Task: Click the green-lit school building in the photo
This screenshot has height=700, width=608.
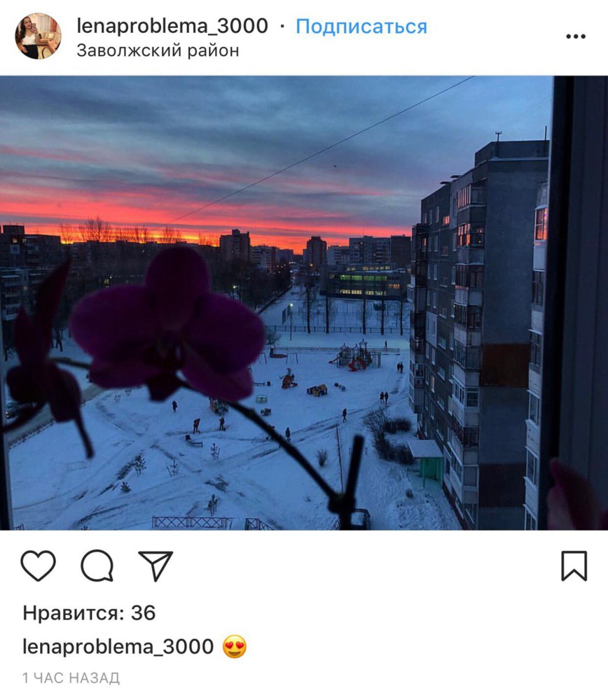Action: tap(364, 281)
